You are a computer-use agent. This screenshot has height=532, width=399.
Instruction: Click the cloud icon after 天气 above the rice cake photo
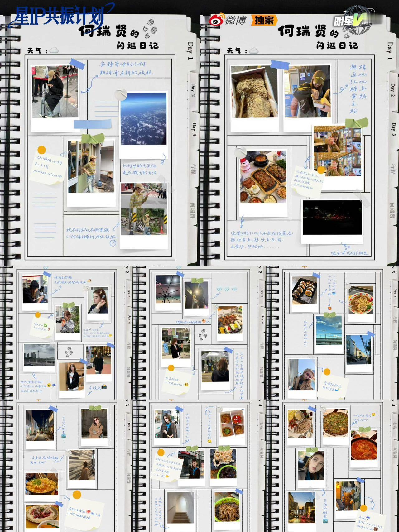click(254, 50)
